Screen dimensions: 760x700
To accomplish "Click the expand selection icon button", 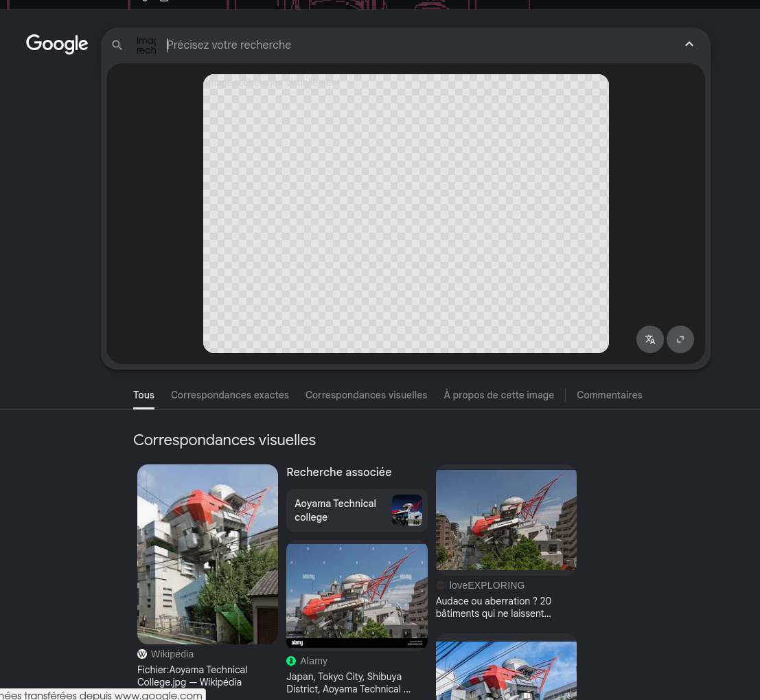I will (x=680, y=339).
